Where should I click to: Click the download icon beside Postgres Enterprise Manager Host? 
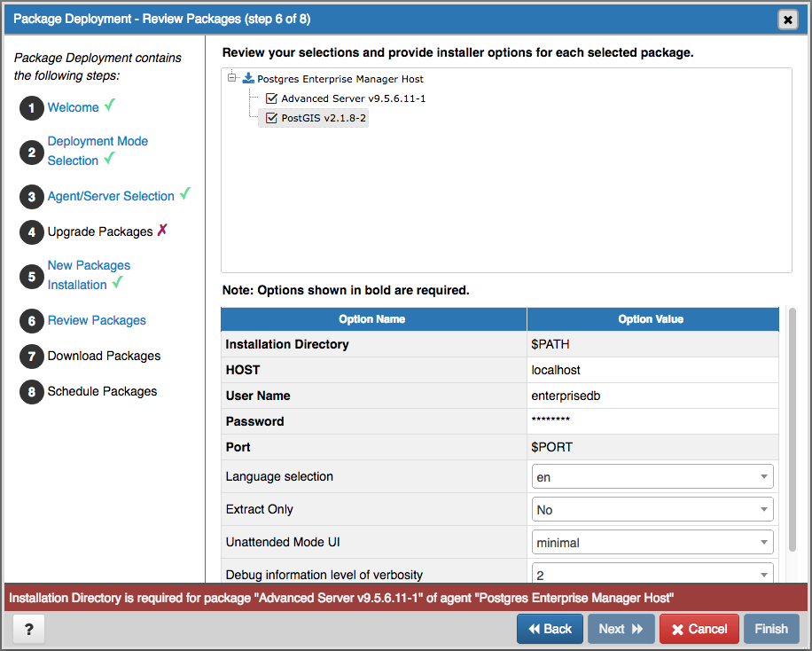coord(248,78)
